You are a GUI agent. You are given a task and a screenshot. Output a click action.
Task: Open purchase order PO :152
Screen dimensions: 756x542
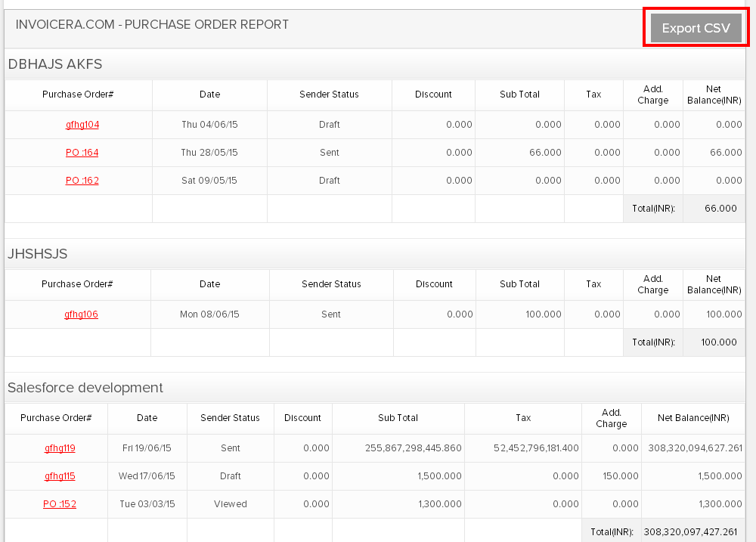[60, 504]
